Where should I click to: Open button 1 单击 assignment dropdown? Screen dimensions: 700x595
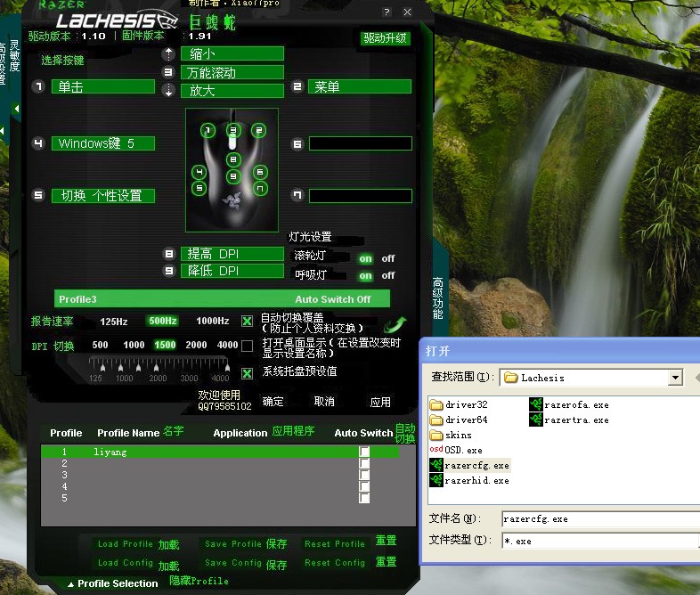[103, 86]
